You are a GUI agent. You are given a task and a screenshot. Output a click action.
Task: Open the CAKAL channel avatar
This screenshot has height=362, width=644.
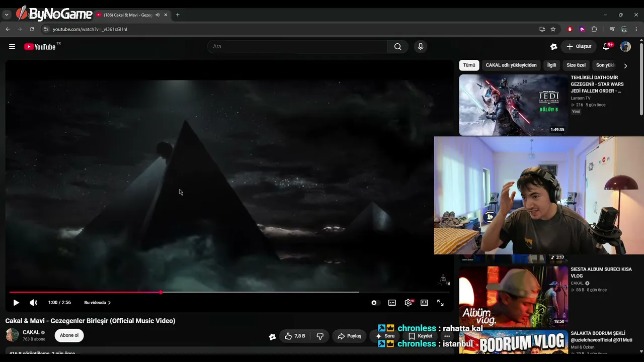(12, 335)
